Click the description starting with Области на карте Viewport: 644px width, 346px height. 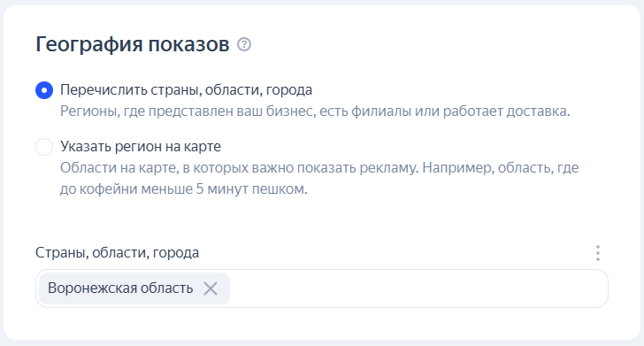click(319, 179)
